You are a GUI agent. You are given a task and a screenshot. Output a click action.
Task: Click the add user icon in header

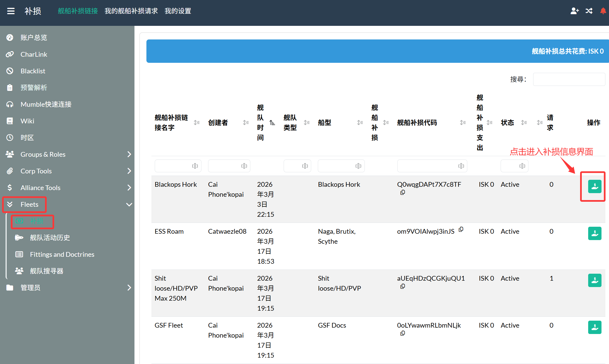pos(575,11)
